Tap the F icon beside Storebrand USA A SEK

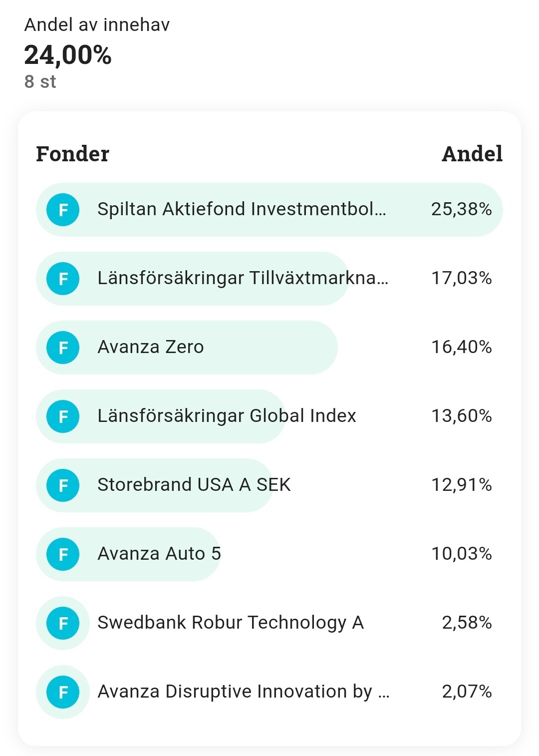click(63, 485)
